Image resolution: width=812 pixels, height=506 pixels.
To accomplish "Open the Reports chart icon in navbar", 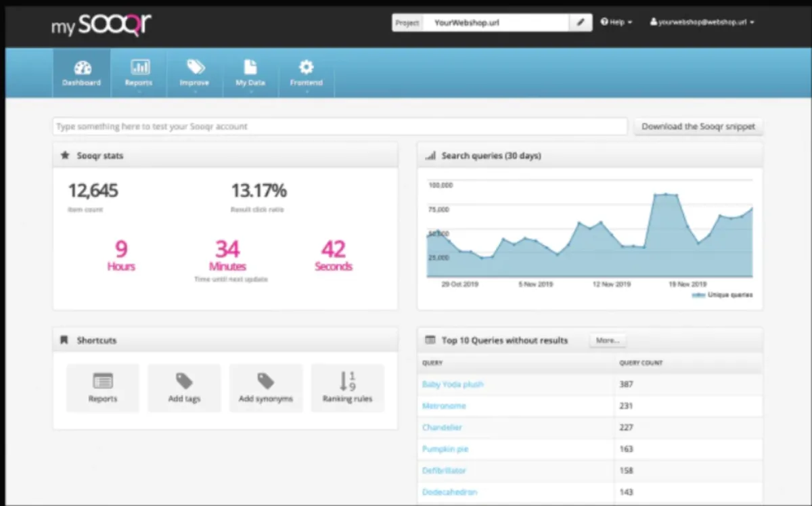I will 139,68.
